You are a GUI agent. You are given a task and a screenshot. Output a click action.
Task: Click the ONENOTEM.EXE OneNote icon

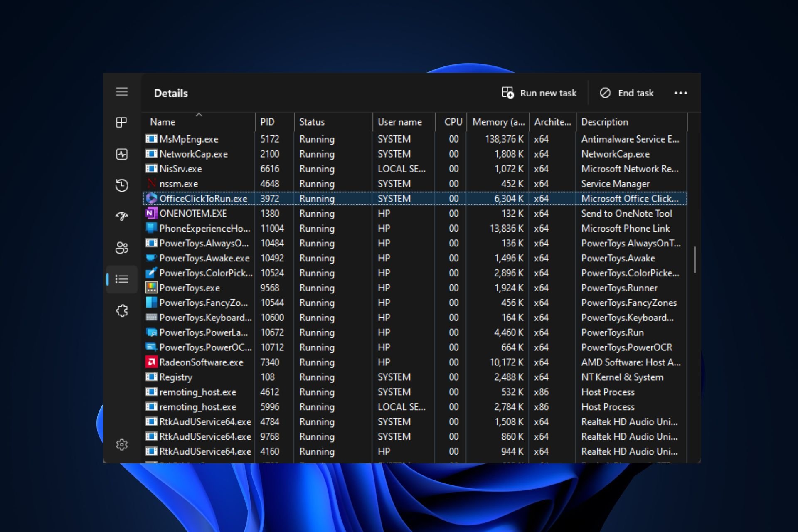tap(151, 213)
